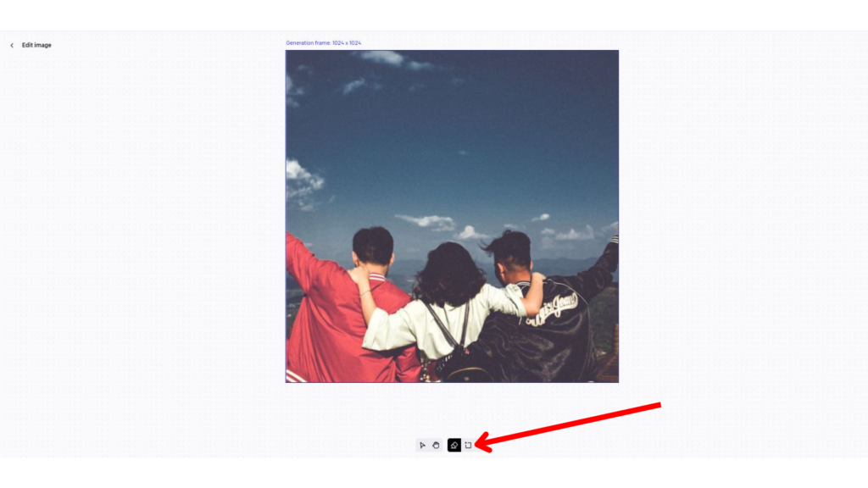This screenshot has height=488, width=868.
Task: Click the lettering on the black jacket
Action: pyautogui.click(x=555, y=308)
